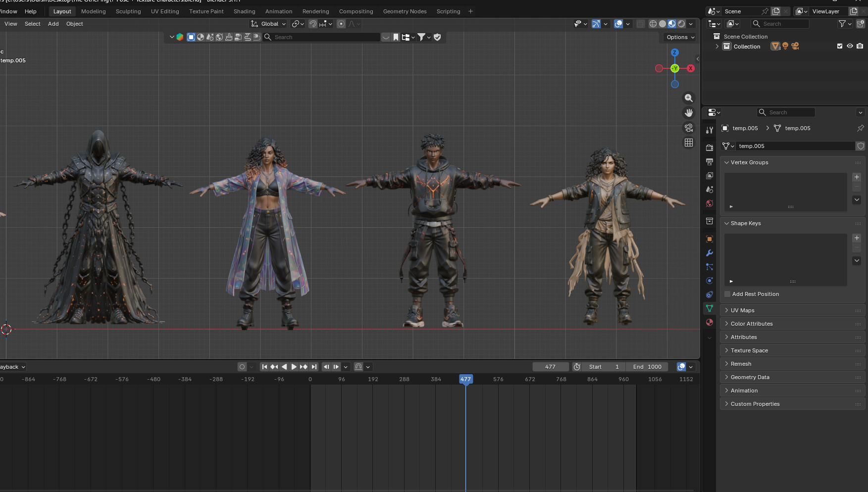Click the End frame field showing 1000
Image resolution: width=868 pixels, height=492 pixels.
point(647,367)
